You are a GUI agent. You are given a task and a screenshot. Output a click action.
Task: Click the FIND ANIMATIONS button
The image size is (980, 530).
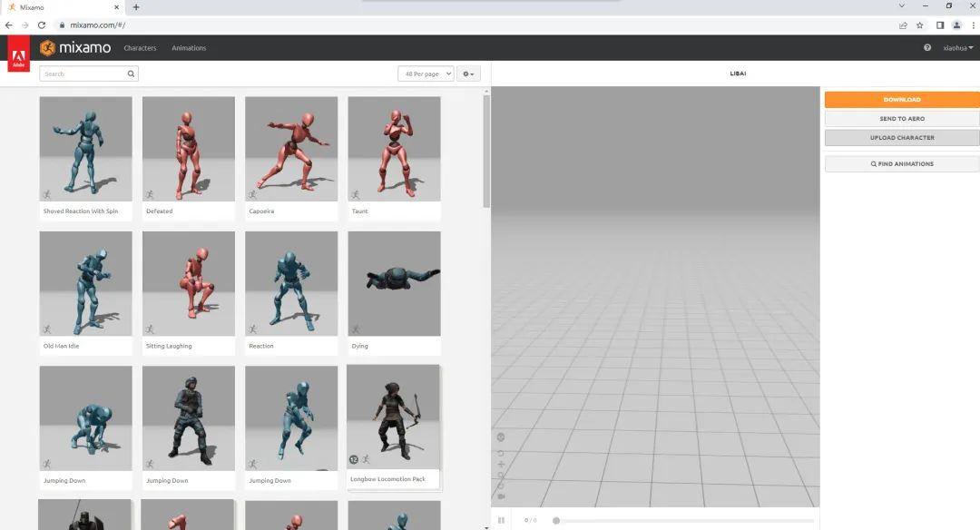tap(901, 163)
